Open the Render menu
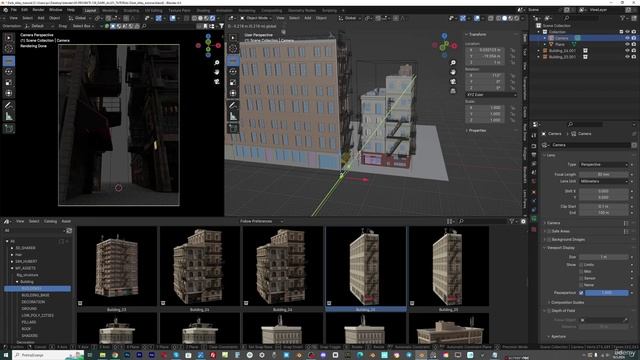640x360 pixels. (x=38, y=10)
